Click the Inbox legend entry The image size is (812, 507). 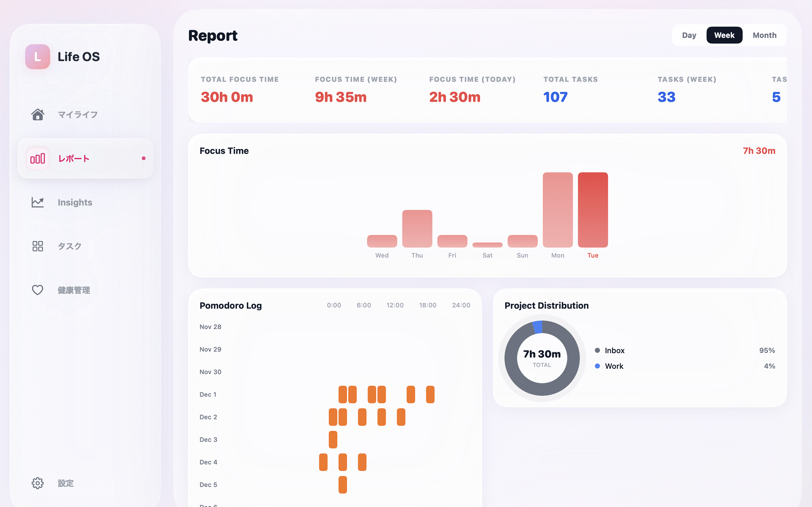614,350
